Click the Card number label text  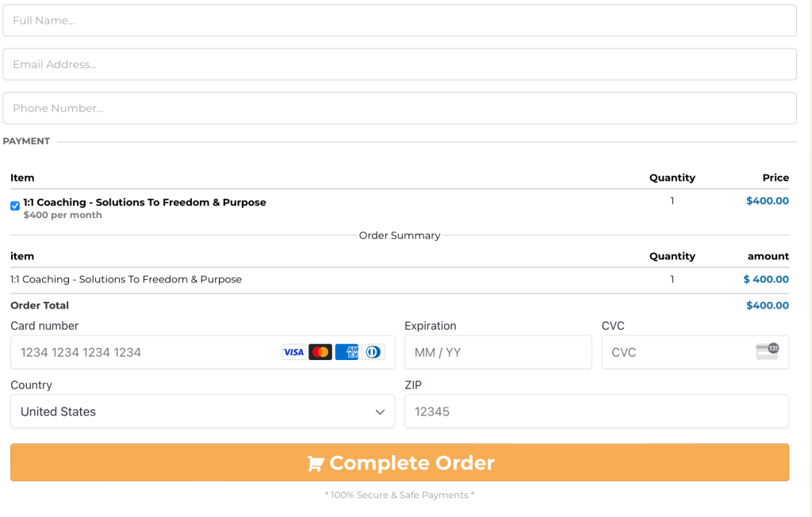[x=44, y=326]
